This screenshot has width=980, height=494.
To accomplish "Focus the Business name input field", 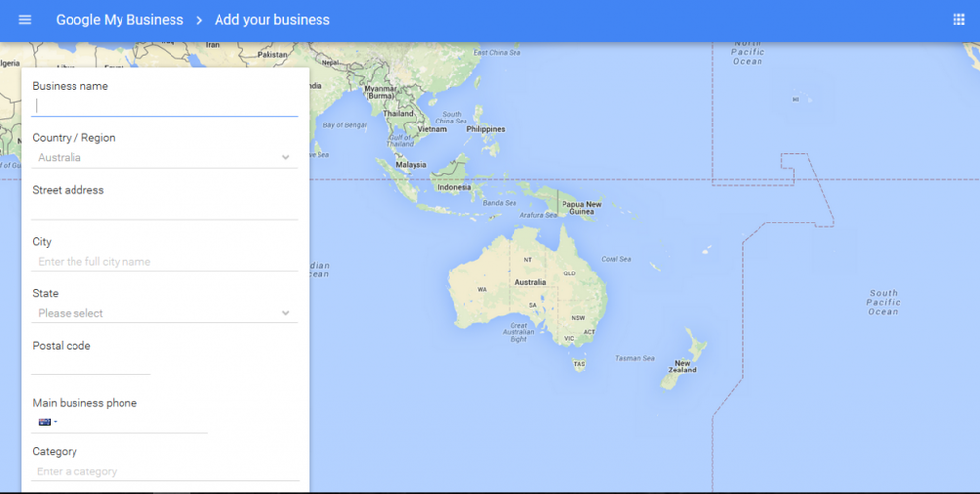I will 165,106.
